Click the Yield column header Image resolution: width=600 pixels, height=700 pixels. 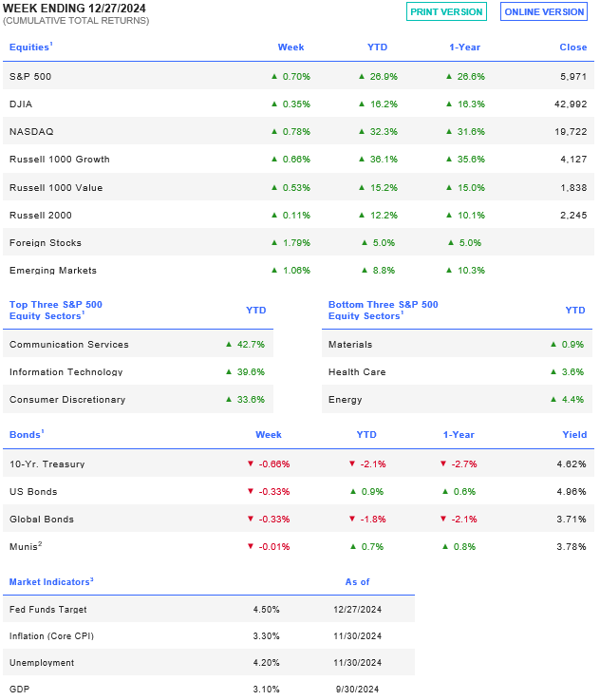pos(574,435)
